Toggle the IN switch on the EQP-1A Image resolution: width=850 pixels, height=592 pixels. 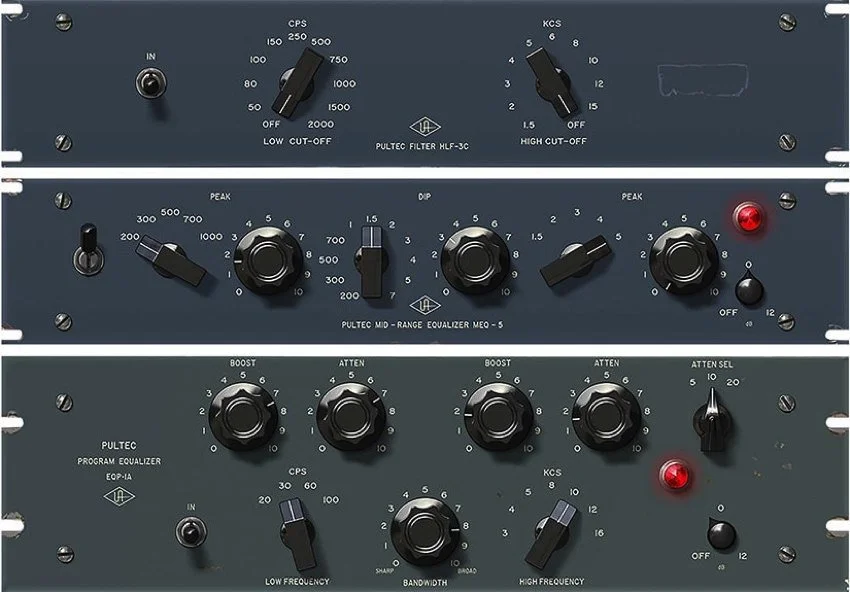pos(191,531)
